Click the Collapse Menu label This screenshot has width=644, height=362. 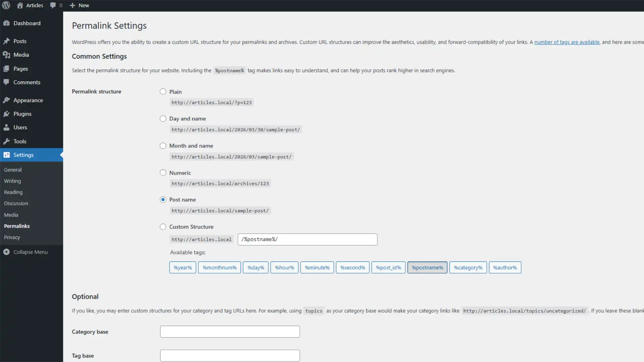(31, 252)
